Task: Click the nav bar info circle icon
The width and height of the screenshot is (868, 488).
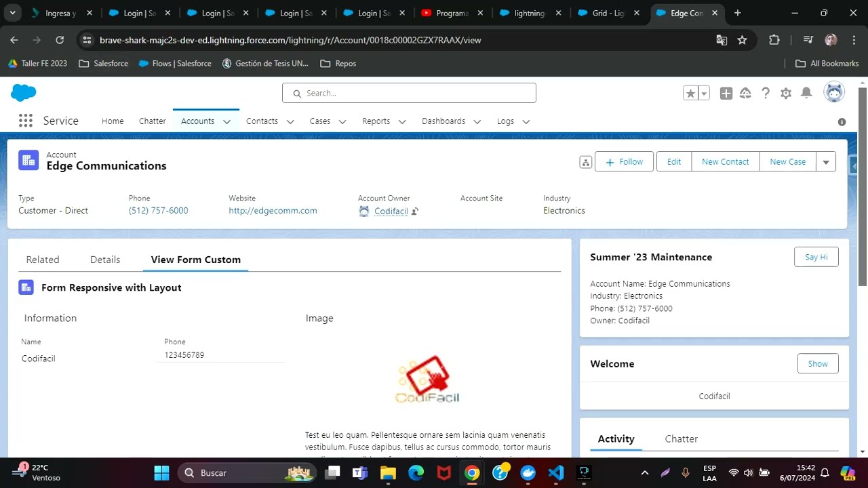Action: (x=842, y=122)
